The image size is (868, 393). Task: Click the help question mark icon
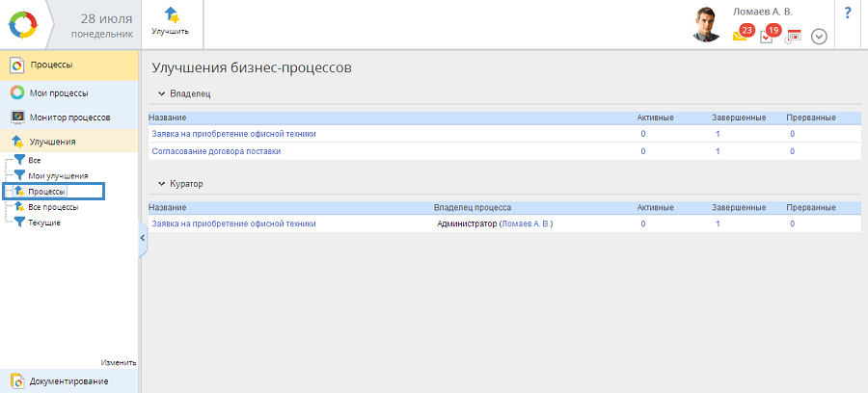coord(847,13)
